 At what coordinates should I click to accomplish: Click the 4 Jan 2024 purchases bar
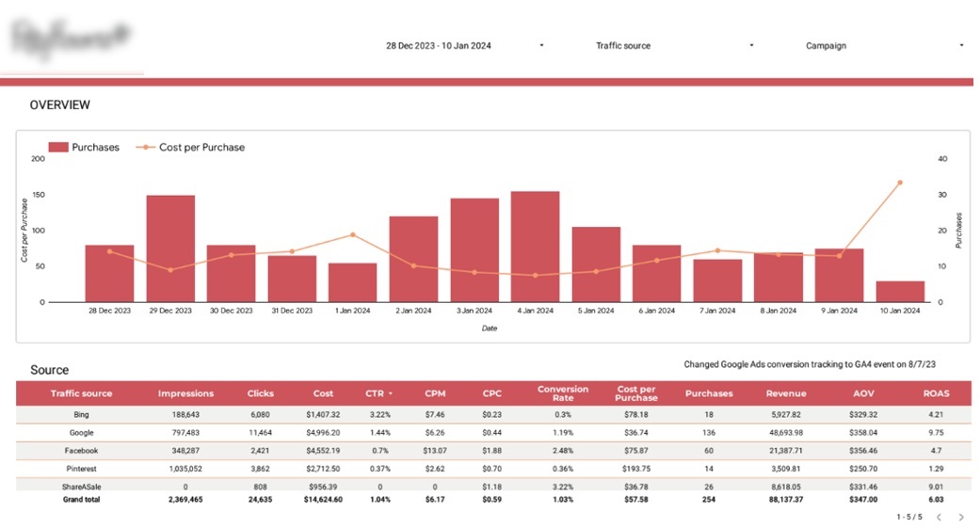point(535,247)
